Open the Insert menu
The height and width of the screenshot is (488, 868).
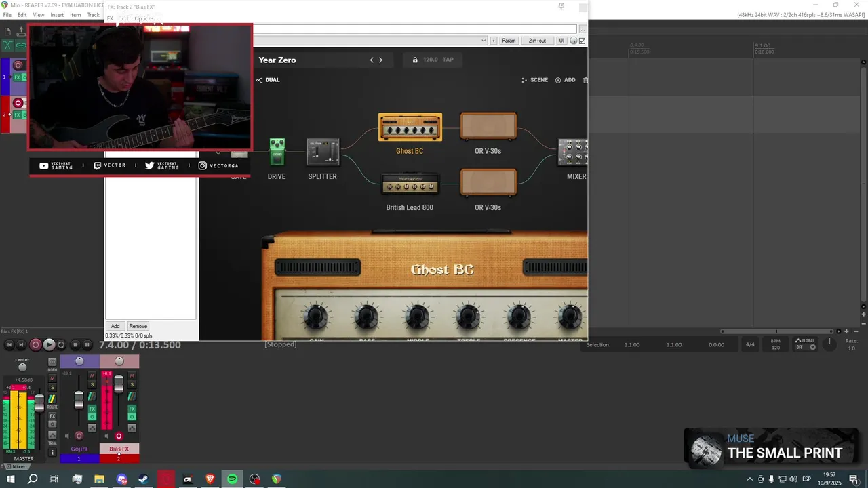point(57,14)
